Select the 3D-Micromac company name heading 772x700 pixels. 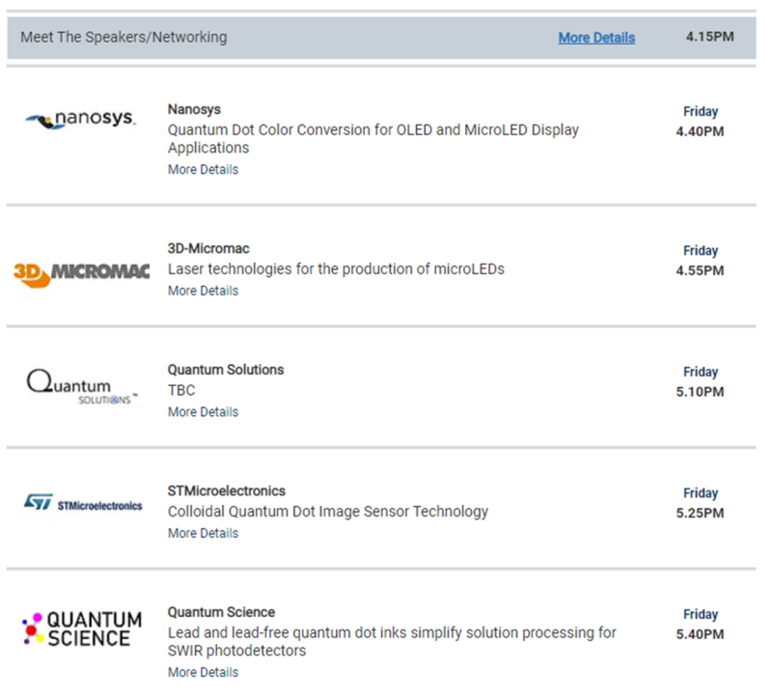pos(208,248)
